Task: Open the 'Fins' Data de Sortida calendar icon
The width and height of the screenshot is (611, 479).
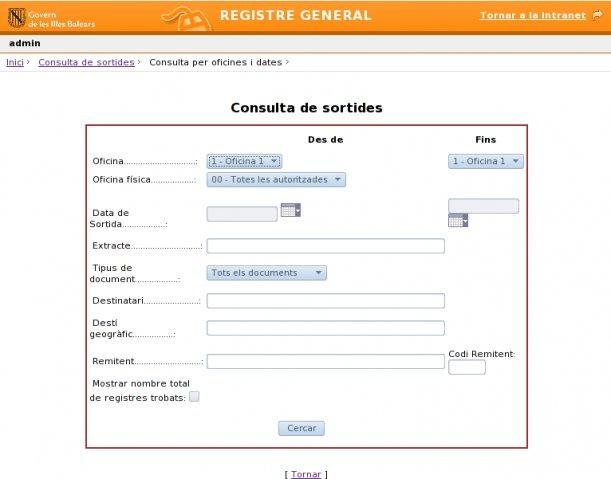Action: pyautogui.click(x=458, y=221)
